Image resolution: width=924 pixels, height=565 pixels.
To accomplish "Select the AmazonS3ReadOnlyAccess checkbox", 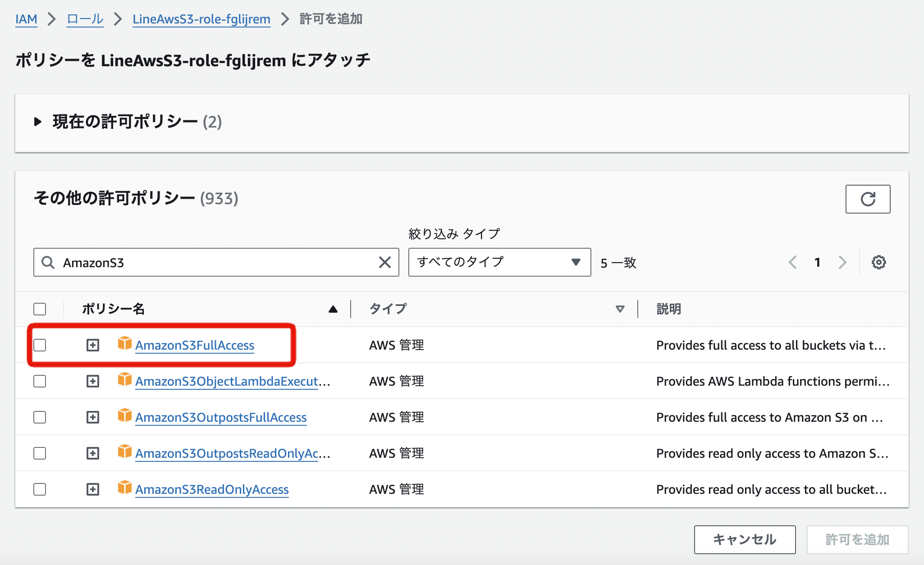I will (x=40, y=489).
